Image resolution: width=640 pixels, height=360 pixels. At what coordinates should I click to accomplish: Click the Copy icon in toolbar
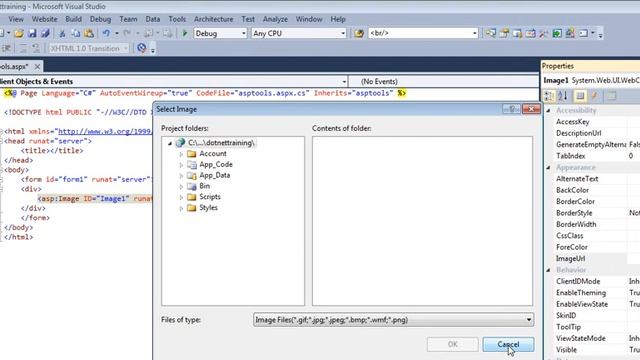coord(76,33)
